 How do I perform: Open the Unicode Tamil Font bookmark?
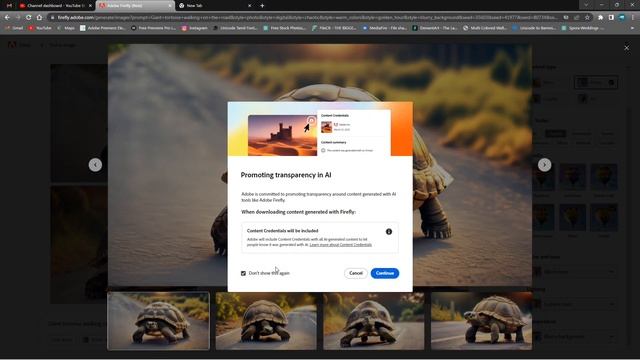[235, 28]
